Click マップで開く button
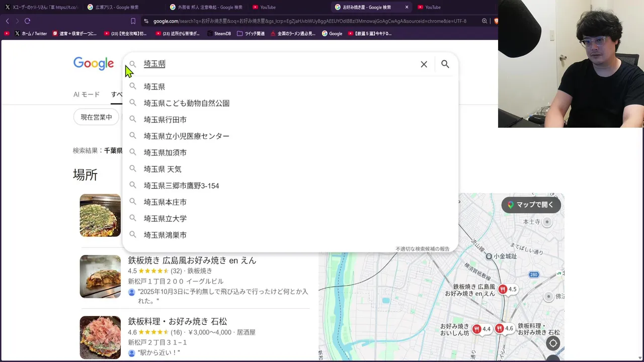This screenshot has height=362, width=644. pyautogui.click(x=531, y=205)
